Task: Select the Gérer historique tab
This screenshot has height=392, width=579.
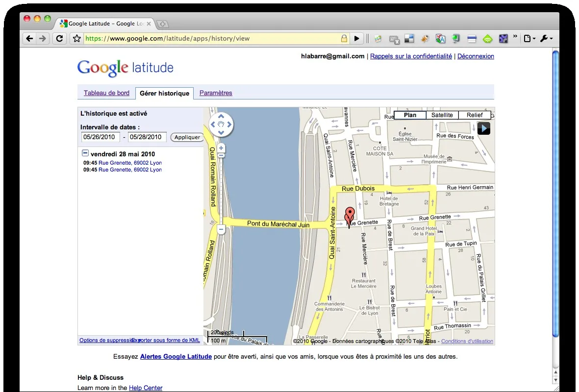Action: pyautogui.click(x=164, y=94)
